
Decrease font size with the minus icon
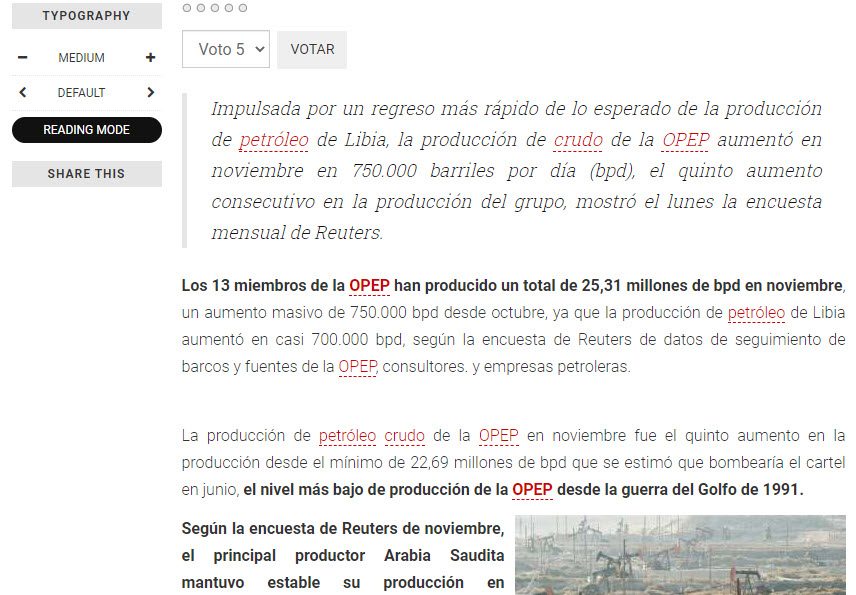point(23,58)
